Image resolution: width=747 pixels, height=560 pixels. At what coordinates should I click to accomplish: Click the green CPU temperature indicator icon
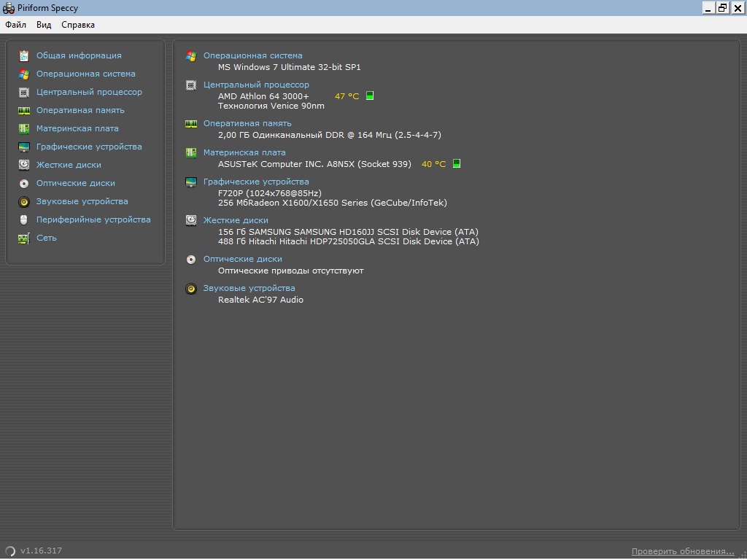[370, 96]
